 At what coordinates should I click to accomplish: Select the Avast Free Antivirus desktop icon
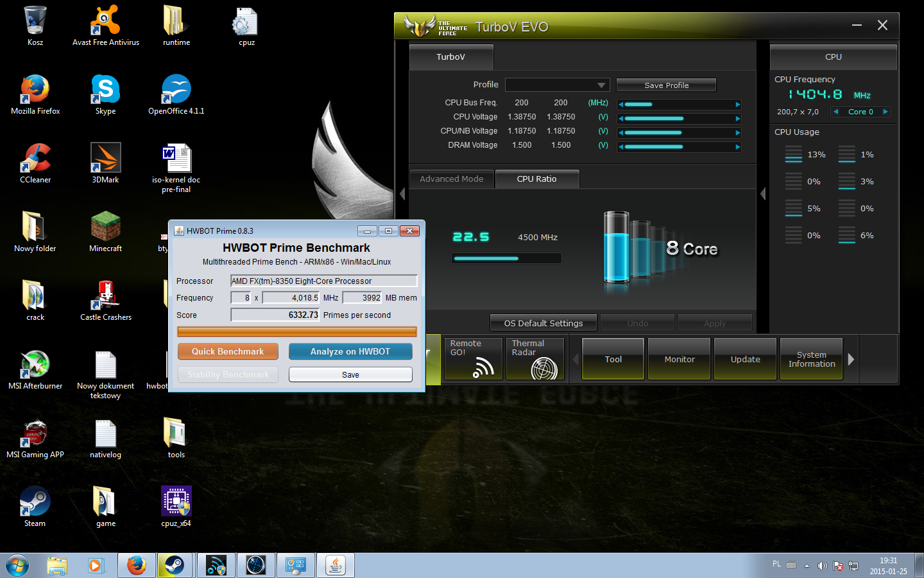click(x=106, y=26)
